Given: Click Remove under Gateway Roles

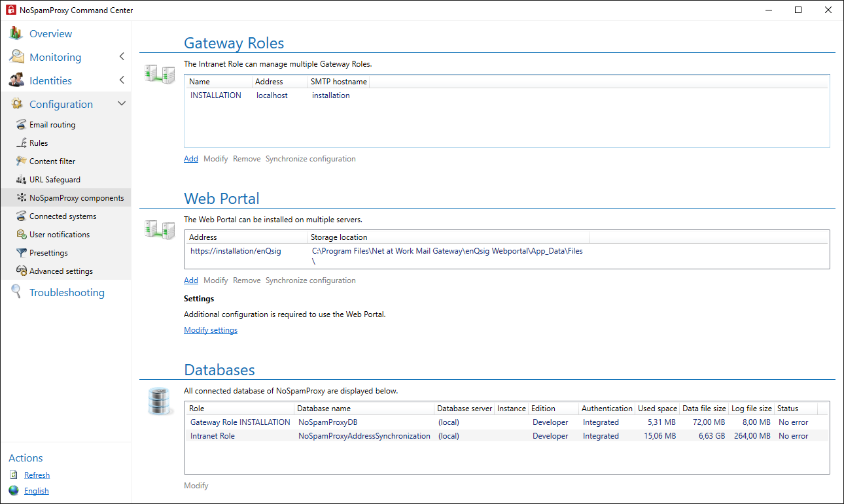Looking at the screenshot, I should pos(247,159).
